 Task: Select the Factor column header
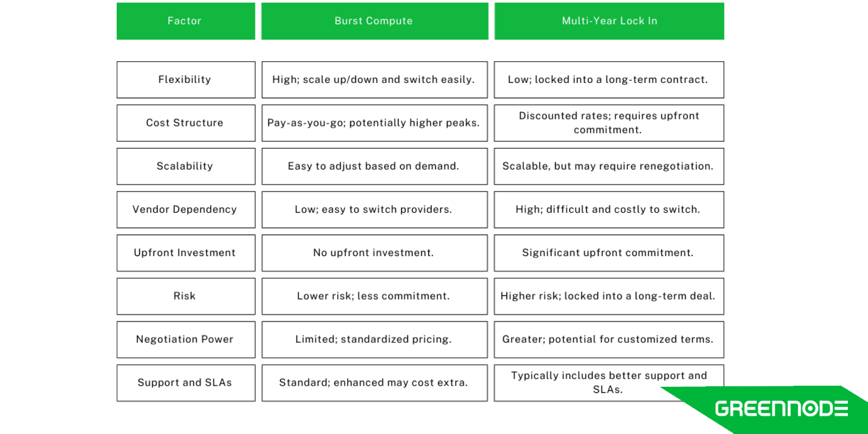tap(186, 21)
